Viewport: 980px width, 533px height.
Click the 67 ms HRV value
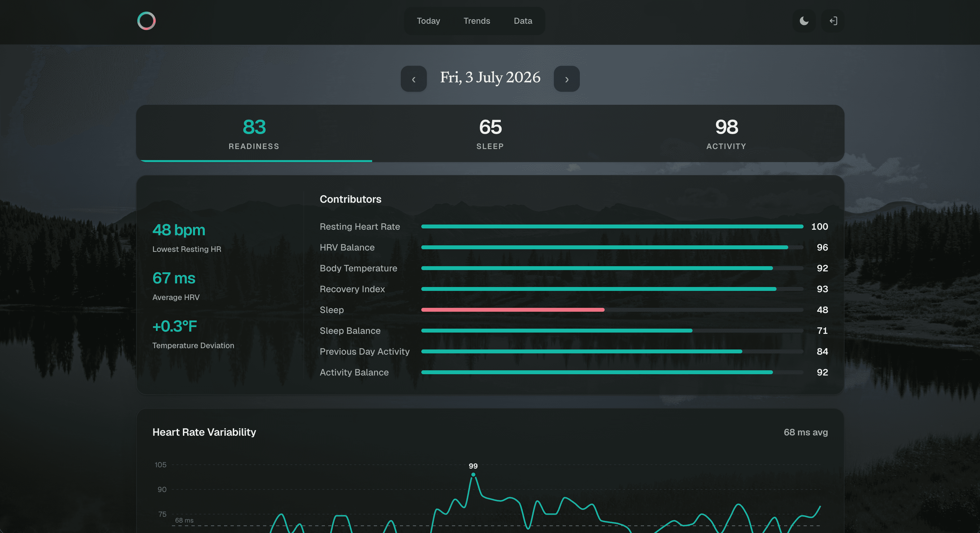click(174, 278)
